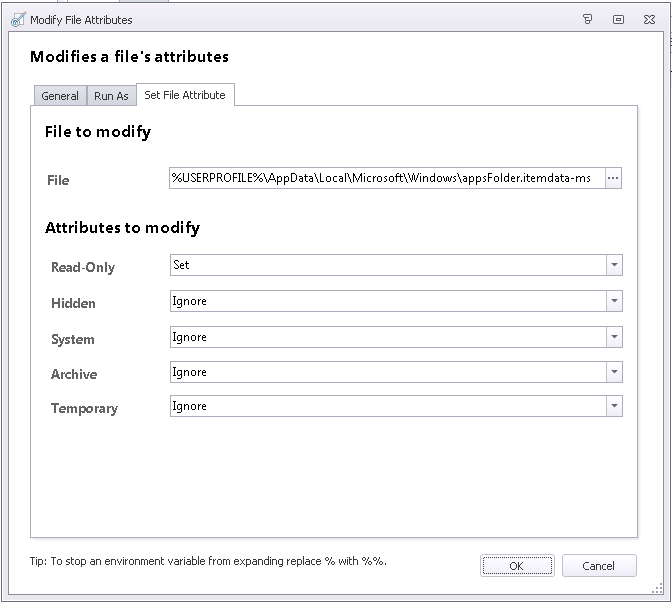Open the Temporary attribute dropdown
The height and width of the screenshot is (602, 672).
[614, 406]
